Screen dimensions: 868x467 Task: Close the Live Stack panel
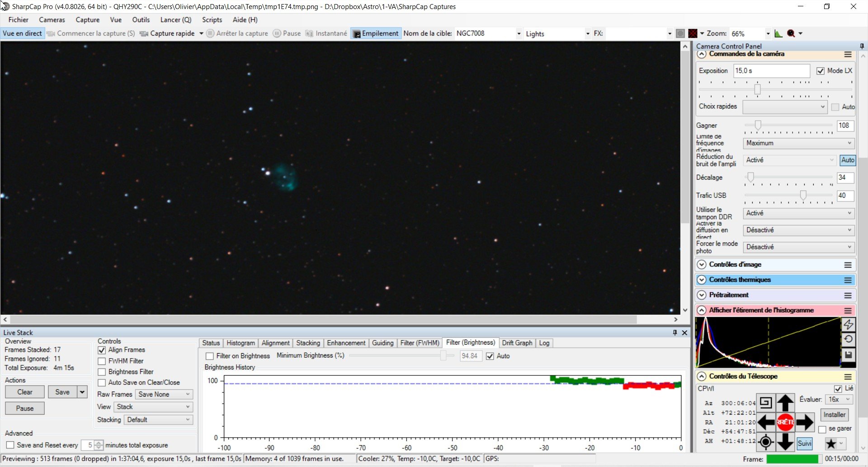click(x=684, y=332)
